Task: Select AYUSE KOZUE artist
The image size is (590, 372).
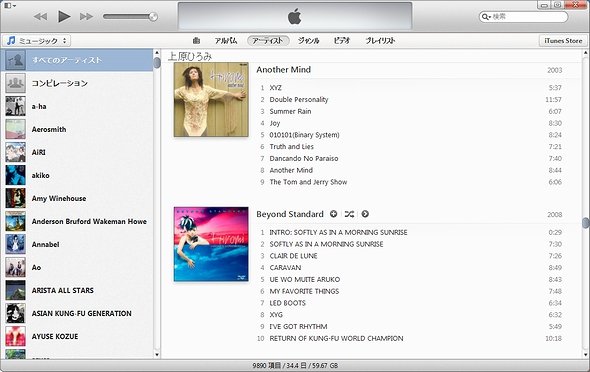Action: coord(77,336)
